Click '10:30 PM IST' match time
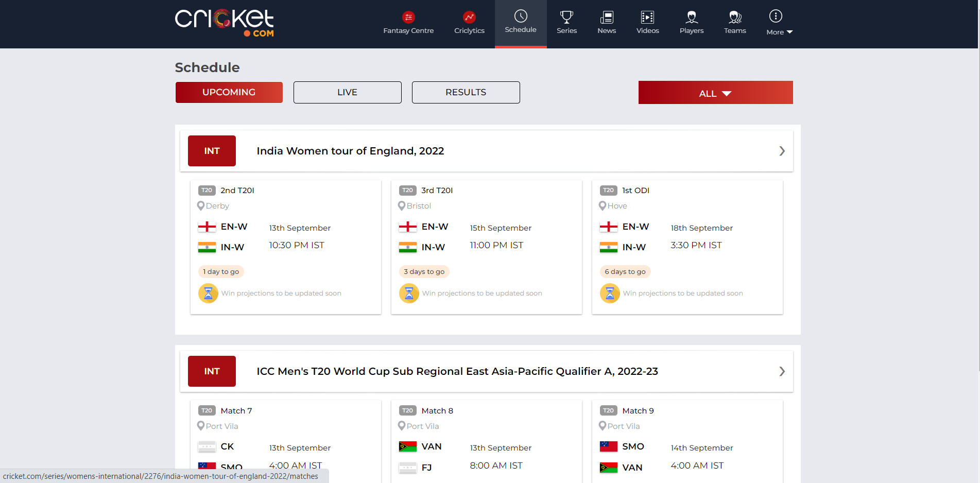The height and width of the screenshot is (483, 980). tap(297, 246)
